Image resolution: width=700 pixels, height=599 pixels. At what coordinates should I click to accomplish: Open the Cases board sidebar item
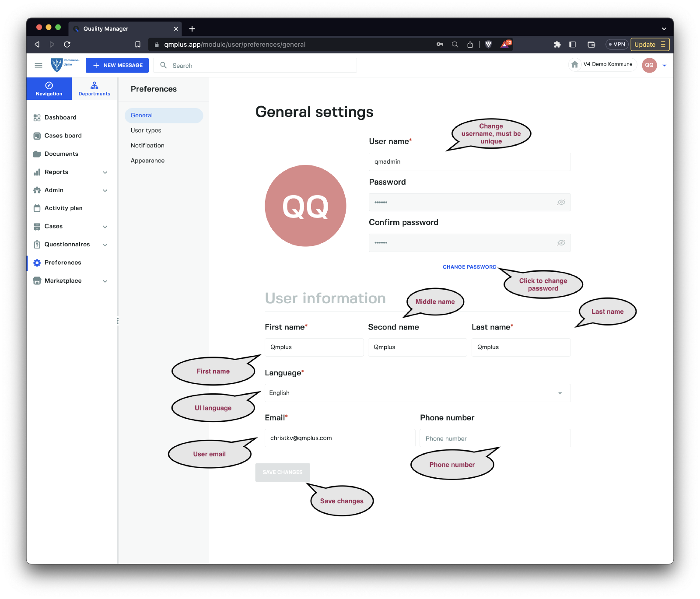tap(63, 136)
